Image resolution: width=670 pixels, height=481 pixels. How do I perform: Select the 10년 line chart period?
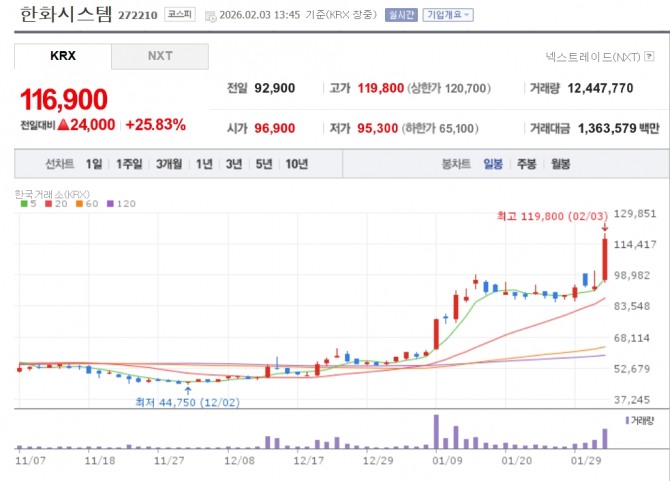[x=297, y=164]
